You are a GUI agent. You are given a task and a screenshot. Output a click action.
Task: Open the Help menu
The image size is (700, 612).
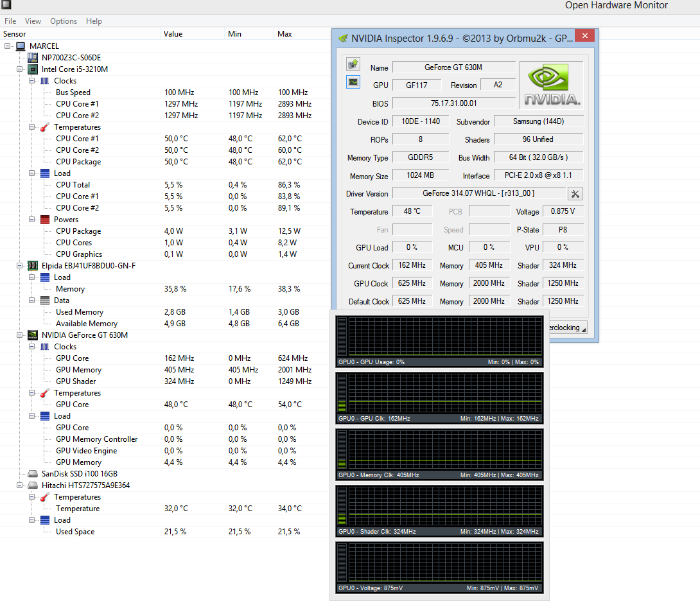click(94, 21)
